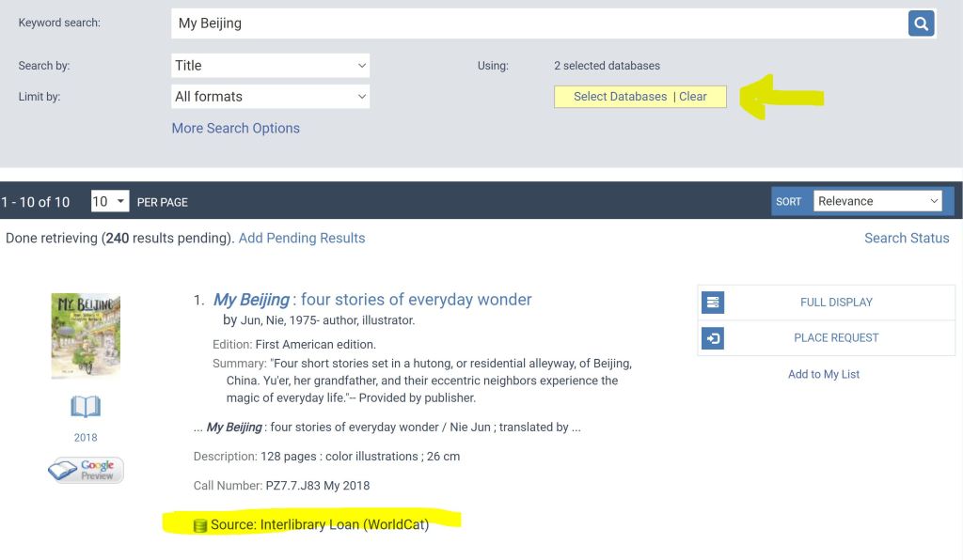Click the database source icon
The height and width of the screenshot is (560, 963).
pos(199,525)
